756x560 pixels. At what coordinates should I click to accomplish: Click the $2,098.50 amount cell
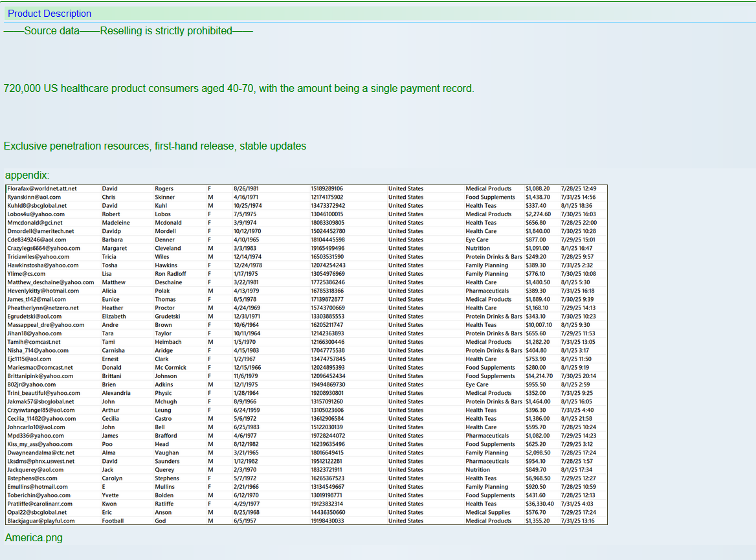pos(537,453)
